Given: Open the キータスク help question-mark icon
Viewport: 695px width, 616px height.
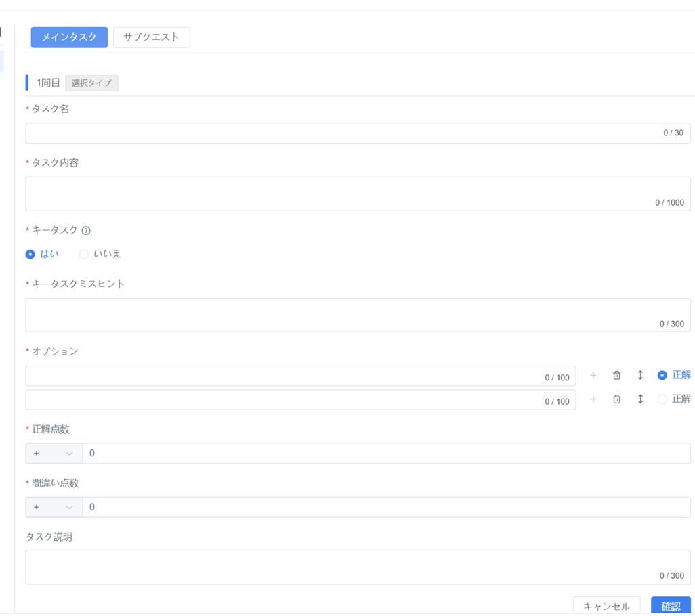Looking at the screenshot, I should tap(87, 230).
